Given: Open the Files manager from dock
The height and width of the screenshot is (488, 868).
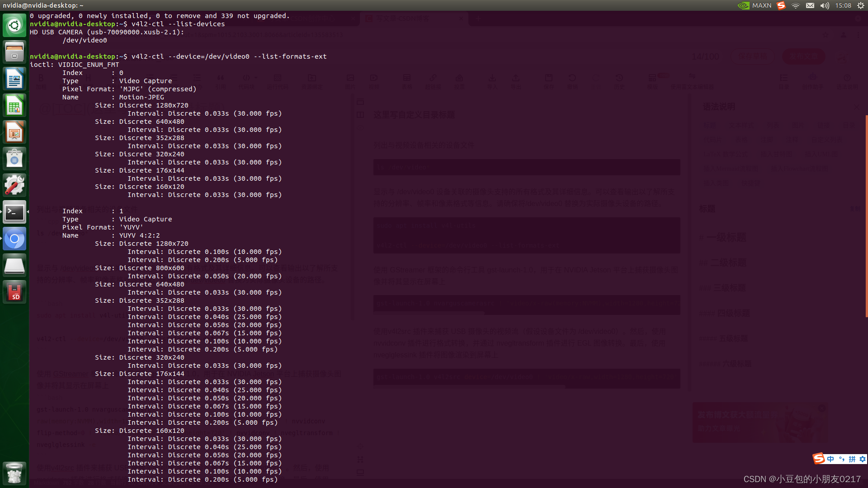Looking at the screenshot, I should (x=14, y=52).
